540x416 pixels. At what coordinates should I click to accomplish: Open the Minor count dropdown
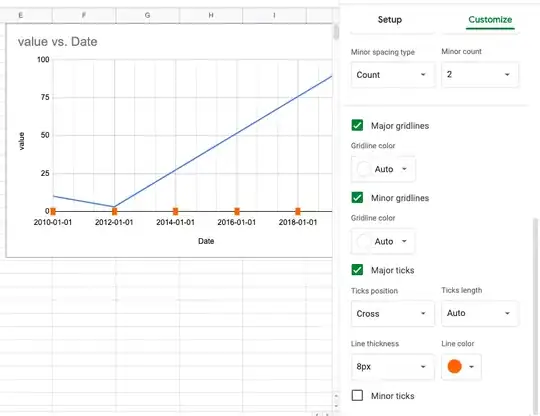click(x=479, y=74)
